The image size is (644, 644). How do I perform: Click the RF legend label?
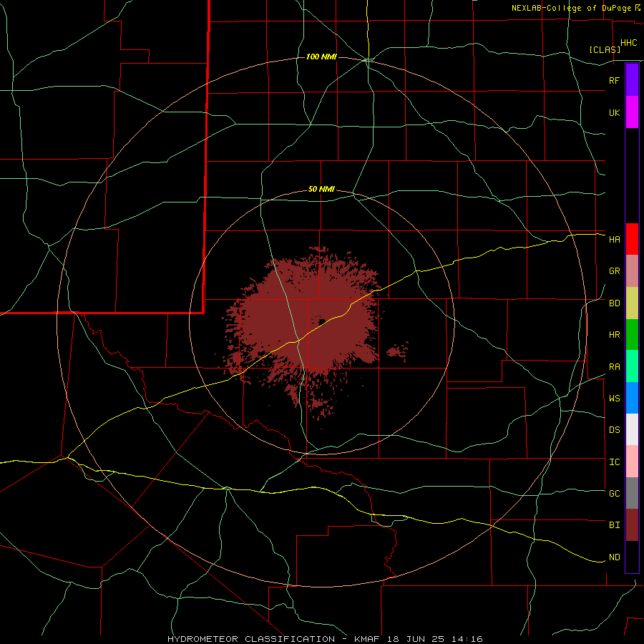614,80
